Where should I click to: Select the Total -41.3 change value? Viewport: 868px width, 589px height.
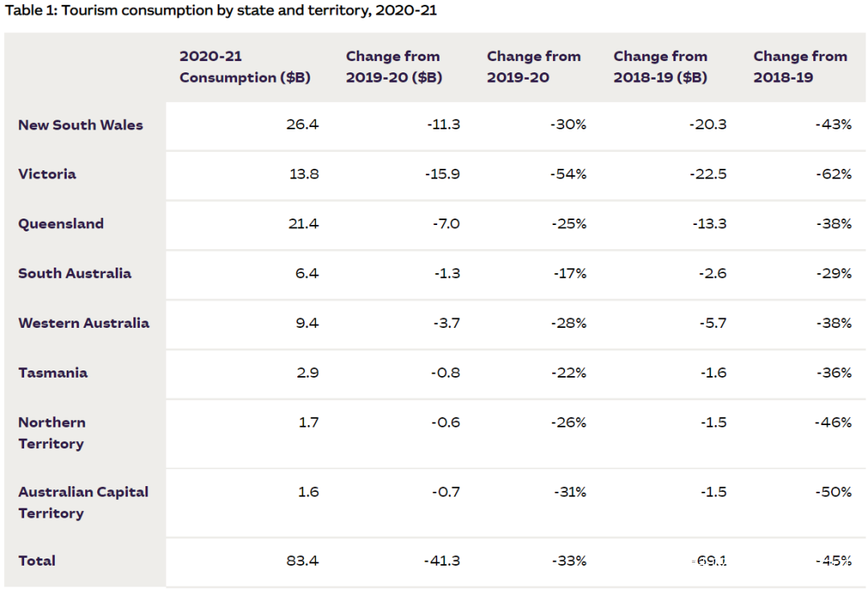pyautogui.click(x=442, y=561)
